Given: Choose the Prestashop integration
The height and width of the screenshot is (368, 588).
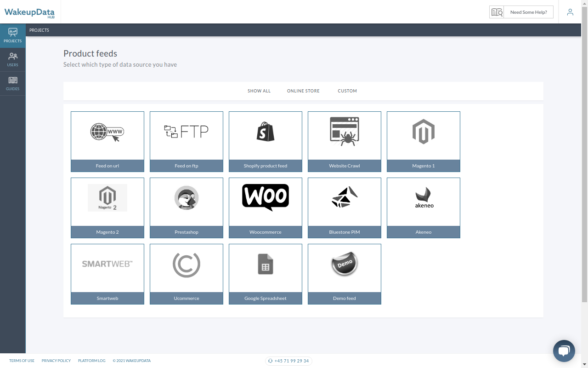Looking at the screenshot, I should [x=186, y=207].
